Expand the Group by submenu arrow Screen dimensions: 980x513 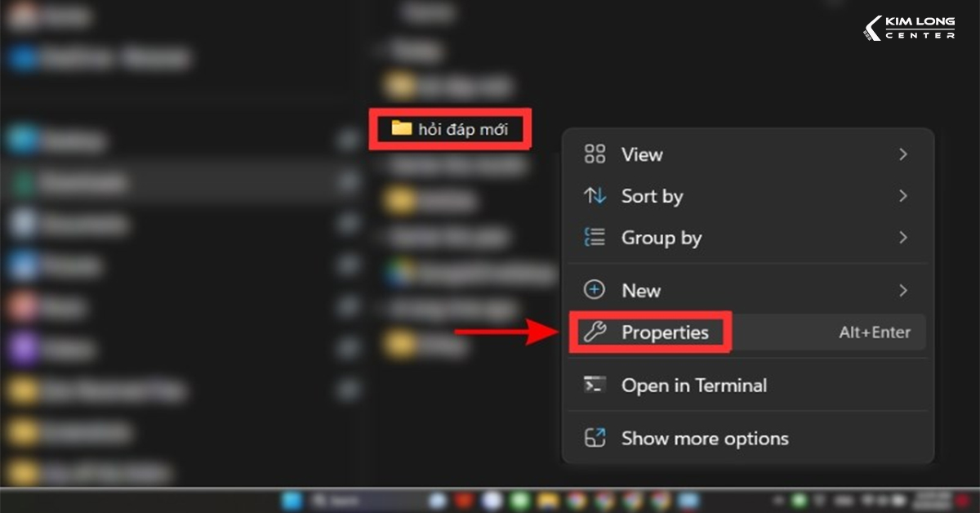point(902,238)
